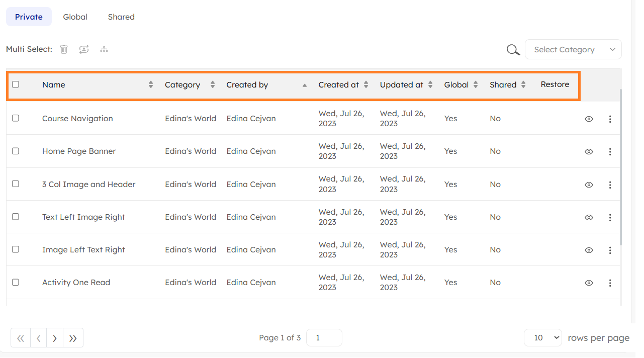Open the rows per page dropdown
Viewport: 644px width, 358px height.
tap(542, 338)
